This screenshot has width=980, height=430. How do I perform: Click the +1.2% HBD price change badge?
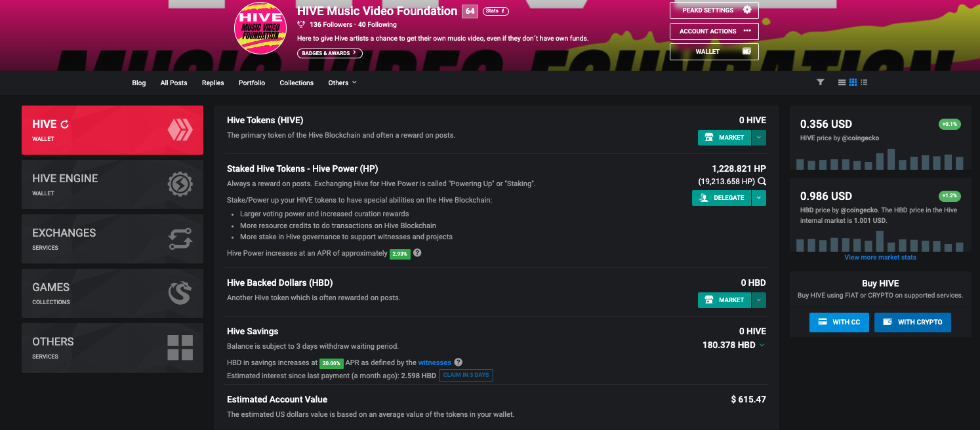point(949,196)
